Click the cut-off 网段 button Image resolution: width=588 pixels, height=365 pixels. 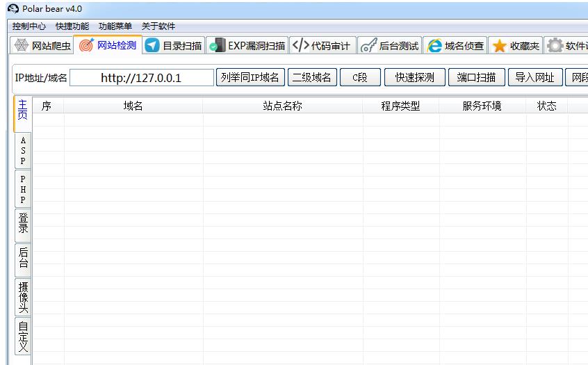pyautogui.click(x=577, y=77)
